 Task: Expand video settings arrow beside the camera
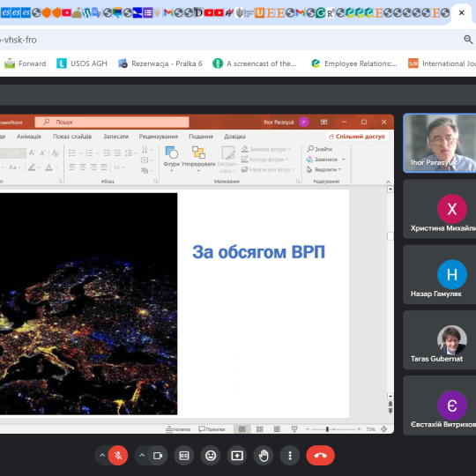pyautogui.click(x=142, y=456)
